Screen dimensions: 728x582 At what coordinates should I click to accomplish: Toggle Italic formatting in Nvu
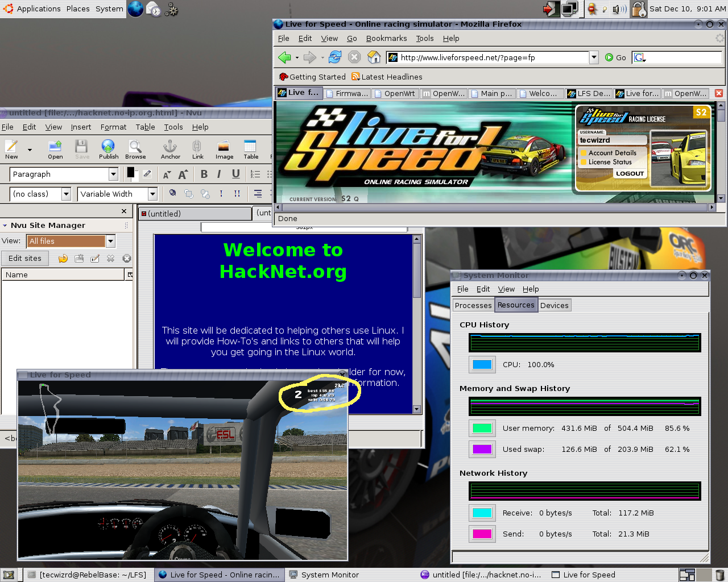click(220, 174)
